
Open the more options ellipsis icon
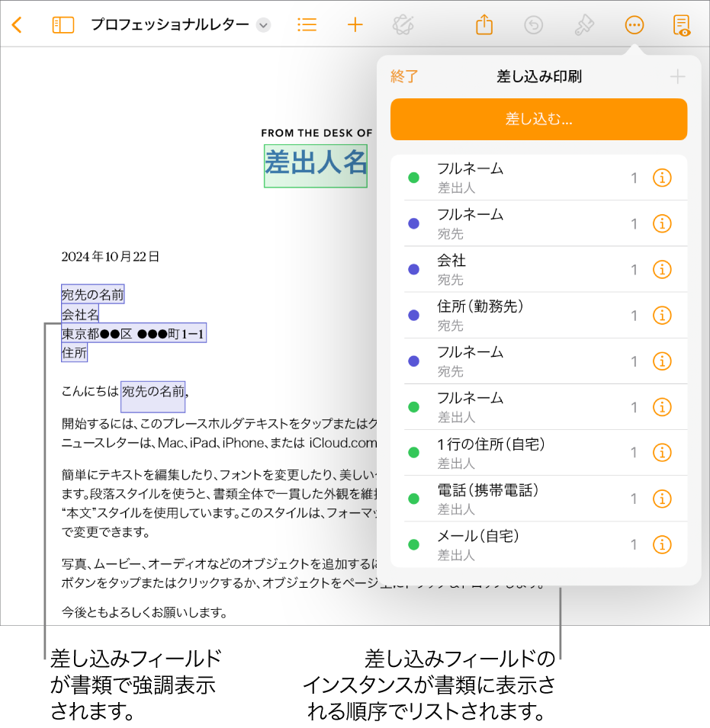[635, 25]
